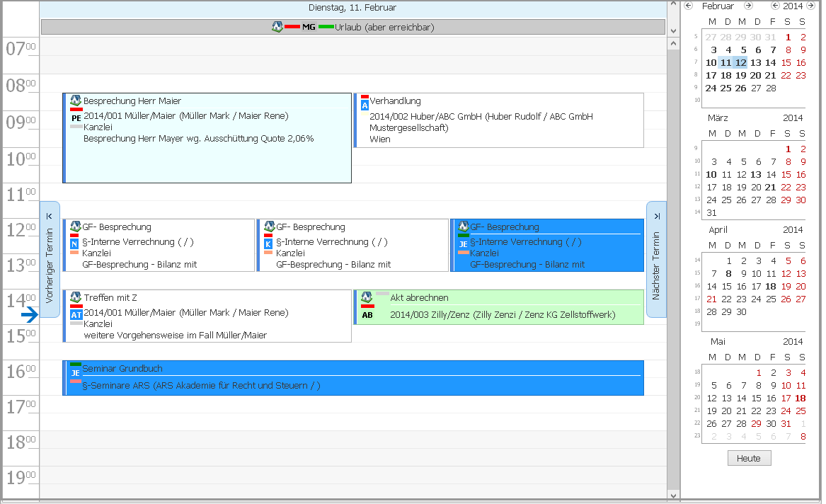The height and width of the screenshot is (504, 826).
Task: Click house icon of second GF-Besprechung
Action: (x=270, y=227)
